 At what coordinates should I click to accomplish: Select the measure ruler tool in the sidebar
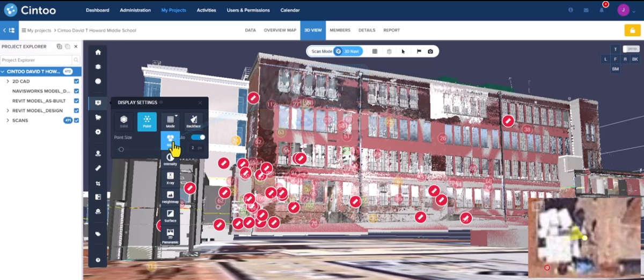[98, 168]
